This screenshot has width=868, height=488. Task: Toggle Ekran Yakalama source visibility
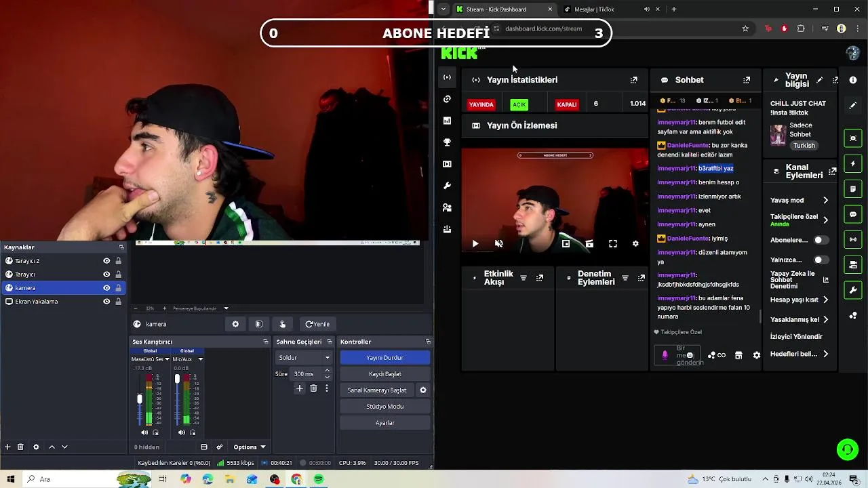pos(106,302)
